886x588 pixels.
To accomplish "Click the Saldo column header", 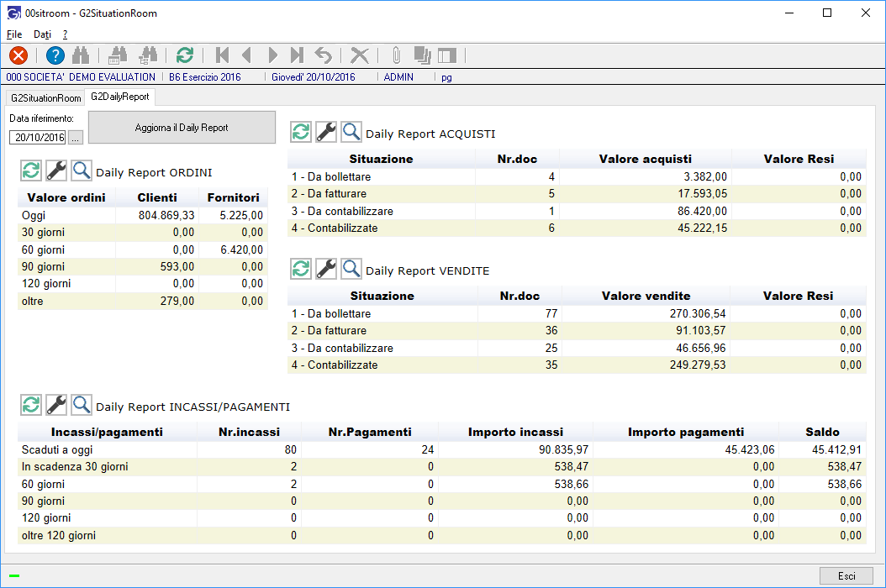I will click(822, 432).
